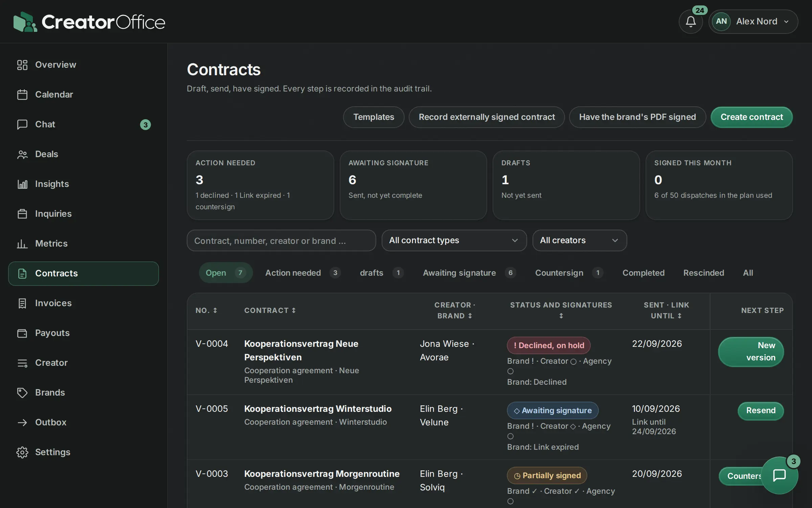Open floating chat bubble with 3 badge
This screenshot has height=508, width=812.
coord(779,475)
